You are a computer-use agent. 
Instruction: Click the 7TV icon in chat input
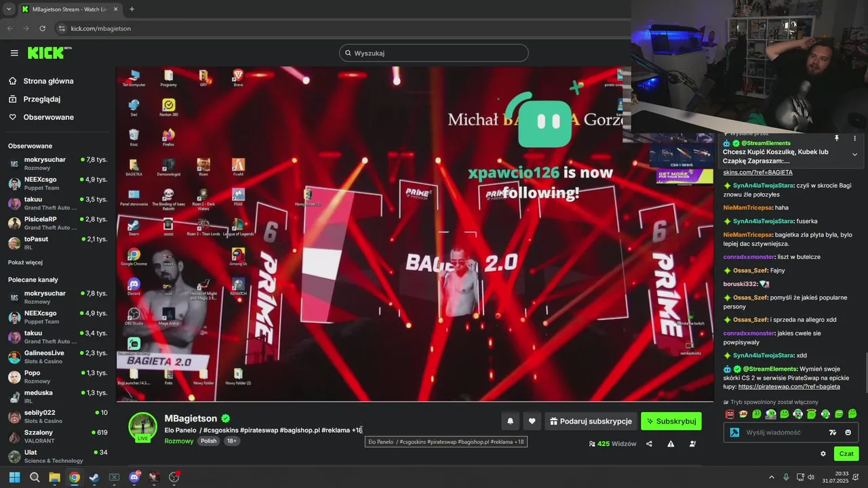833,432
